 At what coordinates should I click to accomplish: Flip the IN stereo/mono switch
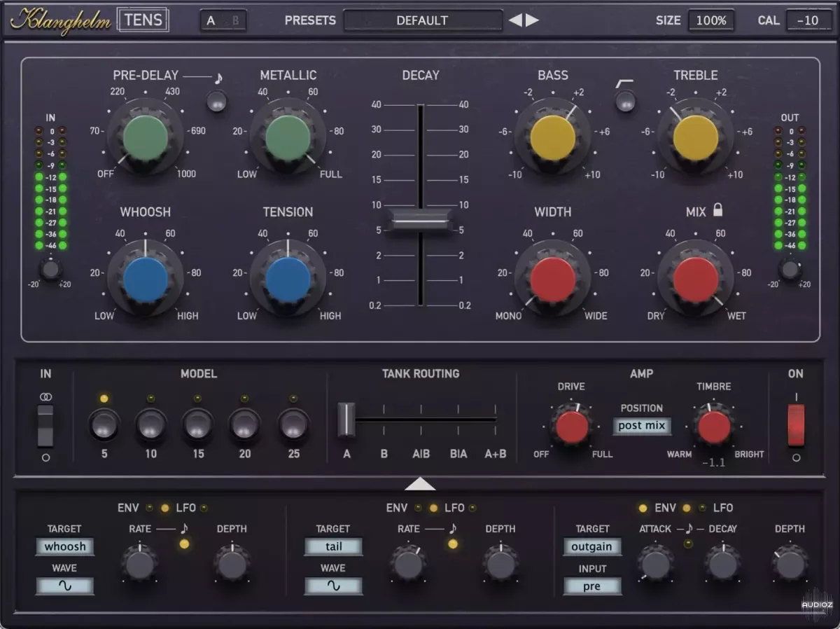45,425
